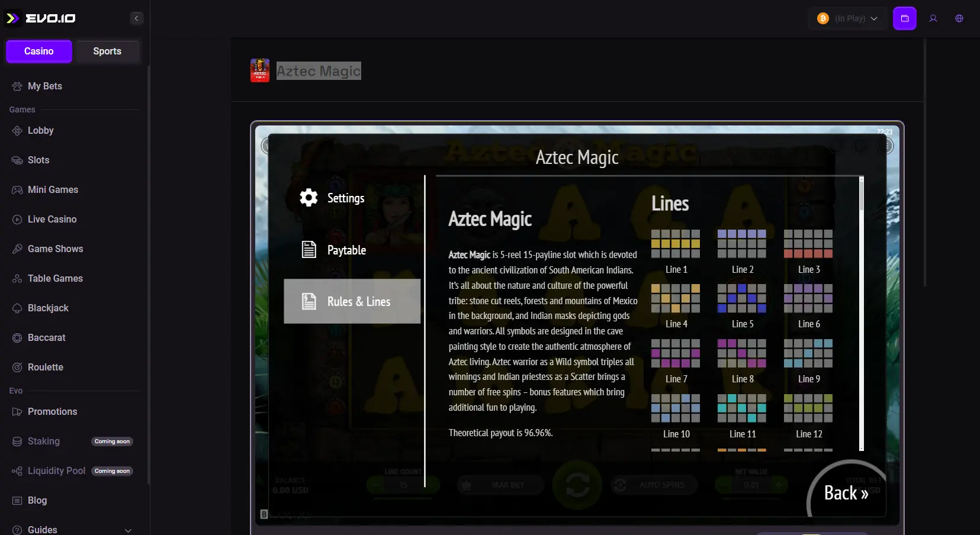Image resolution: width=980 pixels, height=535 pixels.
Task: Click the Settings gear icon
Action: tap(309, 198)
